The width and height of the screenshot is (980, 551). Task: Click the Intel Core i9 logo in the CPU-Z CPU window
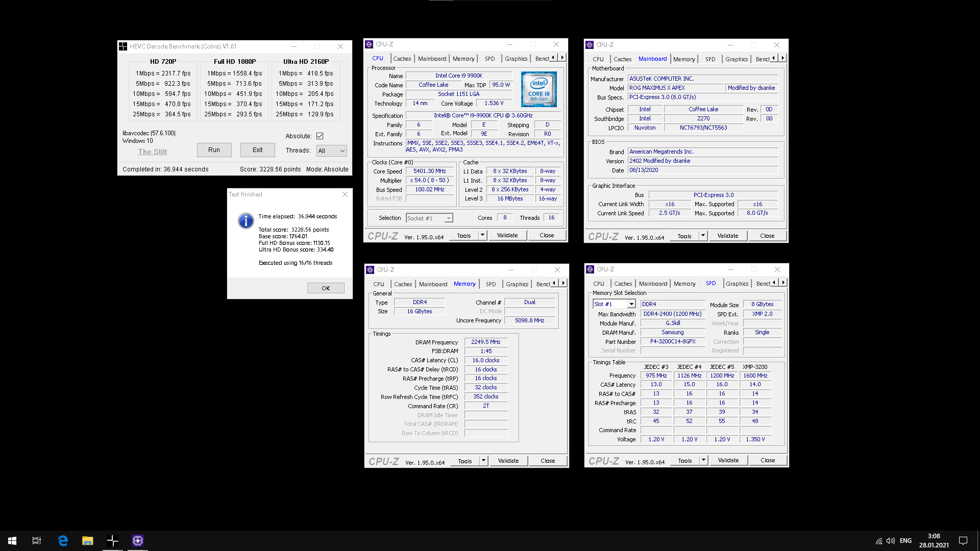[539, 89]
